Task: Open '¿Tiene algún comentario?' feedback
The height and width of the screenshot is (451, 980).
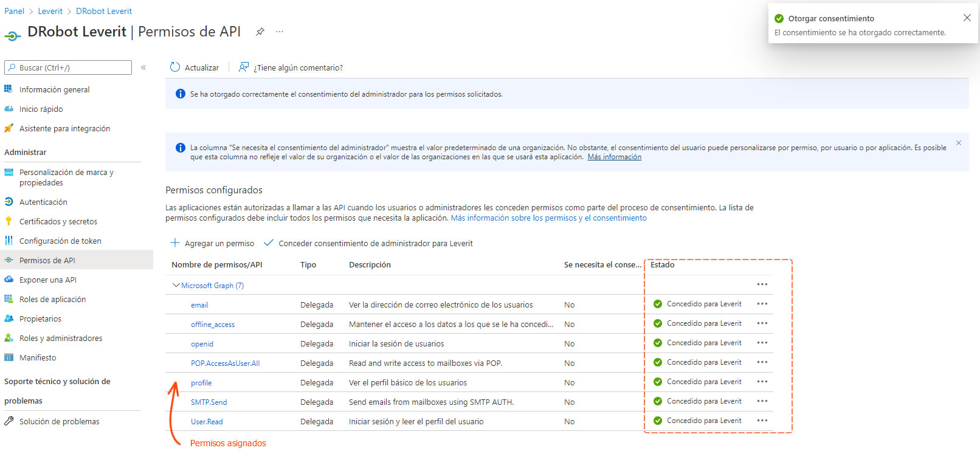Action: [x=291, y=67]
